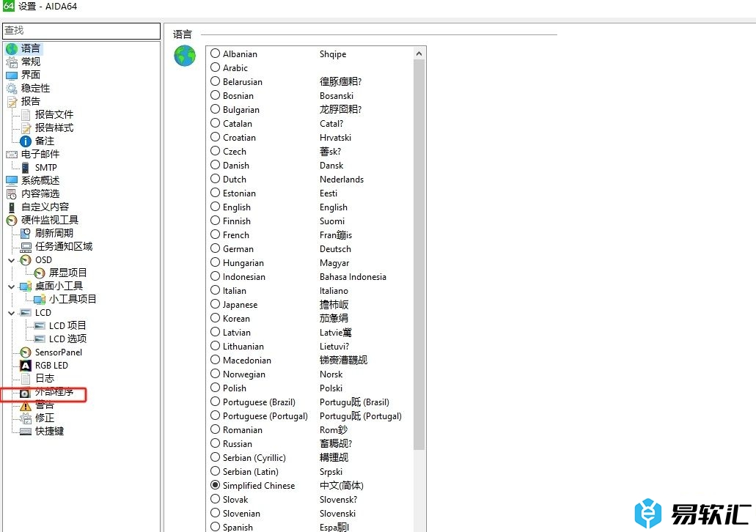Click the device icon for 自定义内容
This screenshot has height=532, width=756.
[12, 207]
